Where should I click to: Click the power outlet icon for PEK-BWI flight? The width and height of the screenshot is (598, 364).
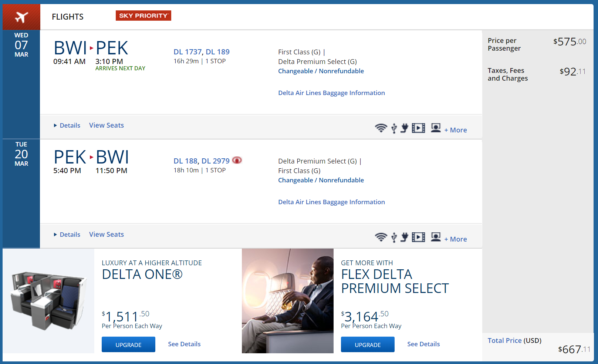[x=405, y=237]
